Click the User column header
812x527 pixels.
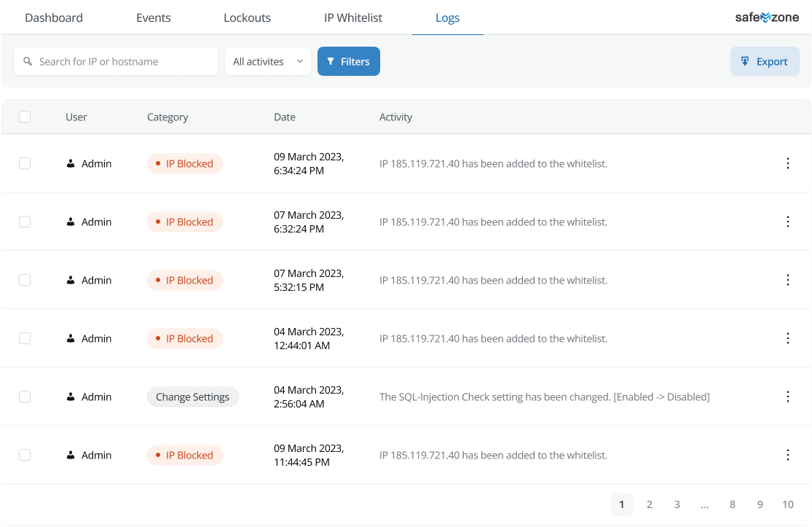click(x=76, y=117)
